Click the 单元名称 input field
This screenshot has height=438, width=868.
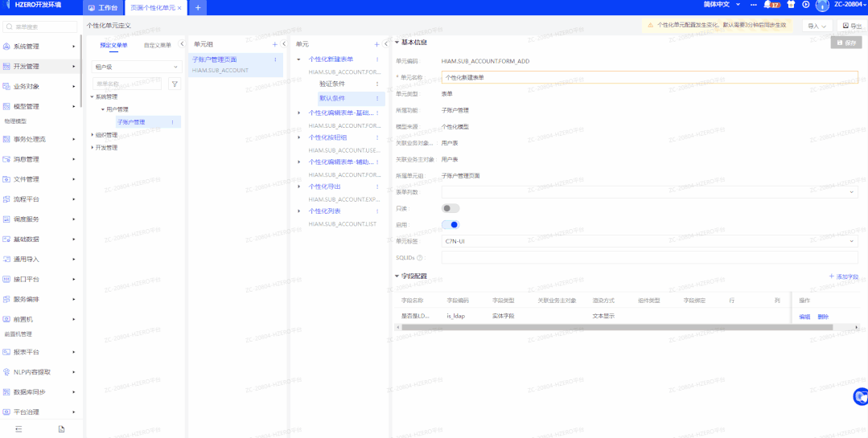point(649,78)
